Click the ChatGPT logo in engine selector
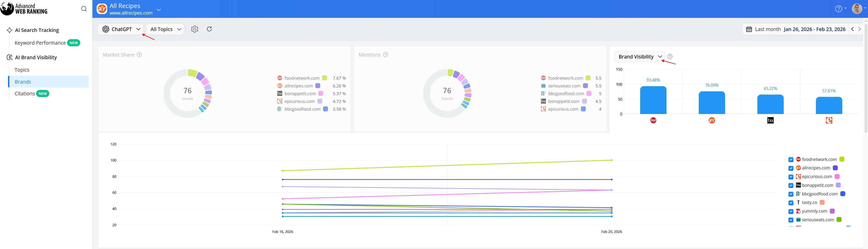This screenshot has width=868, height=249. coord(106,29)
